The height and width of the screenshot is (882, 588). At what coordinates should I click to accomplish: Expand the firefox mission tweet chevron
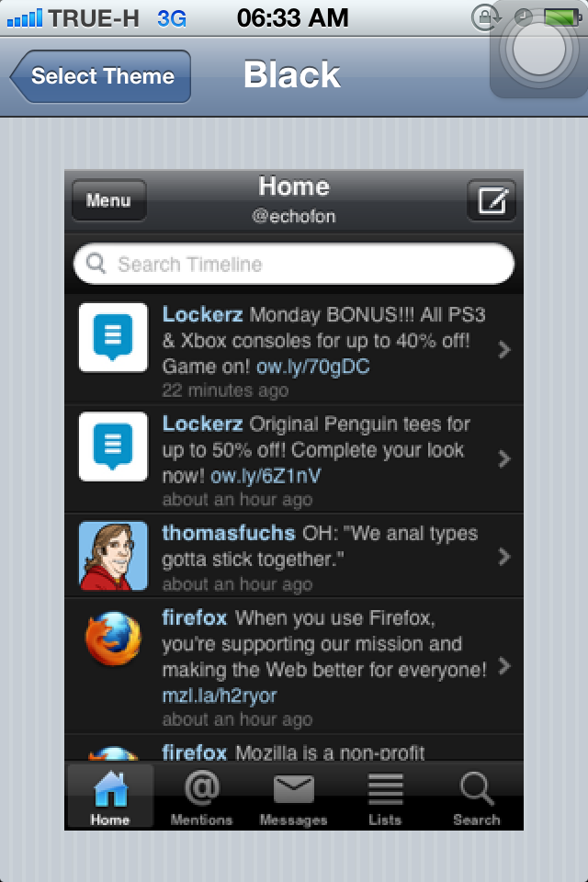pyautogui.click(x=503, y=666)
